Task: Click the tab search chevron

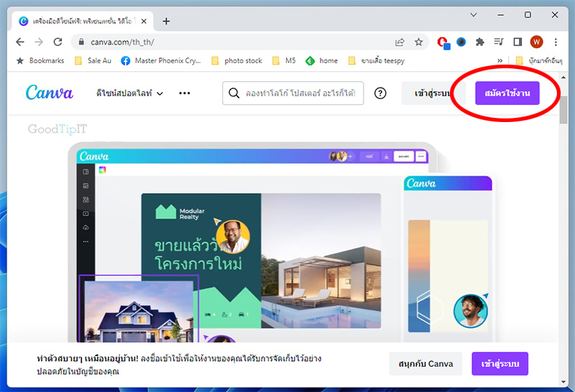Action: tap(474, 15)
